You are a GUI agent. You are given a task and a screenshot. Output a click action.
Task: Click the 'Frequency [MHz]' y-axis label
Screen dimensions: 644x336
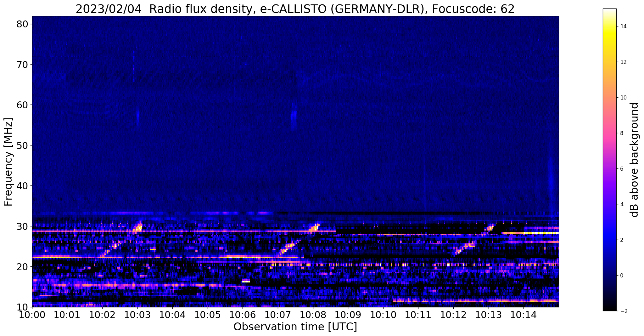pos(8,162)
